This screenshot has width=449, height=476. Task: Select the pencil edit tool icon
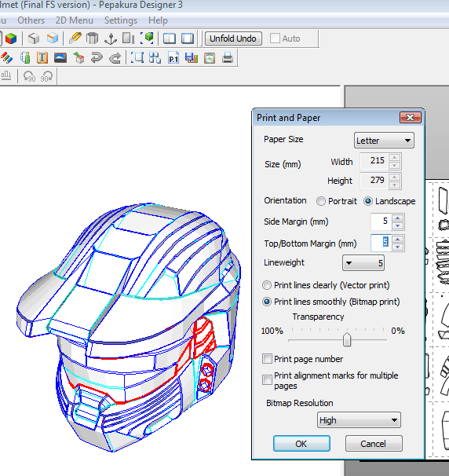[x=75, y=38]
